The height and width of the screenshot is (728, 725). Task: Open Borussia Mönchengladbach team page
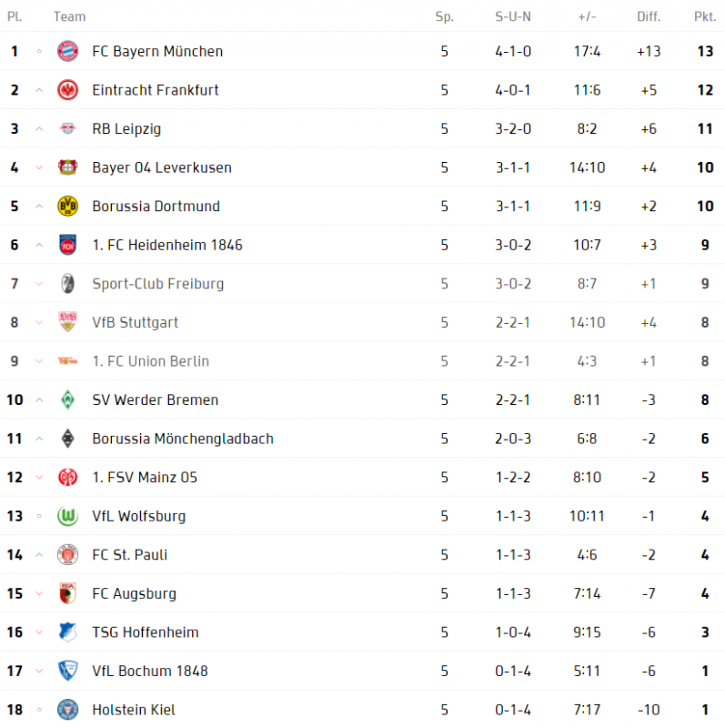tap(183, 439)
